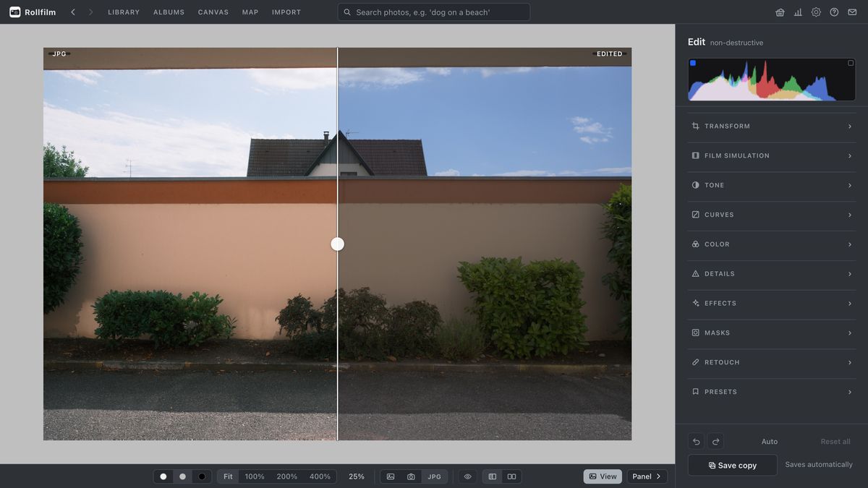868x488 pixels.
Task: Open the mail envelope icon
Action: point(852,12)
